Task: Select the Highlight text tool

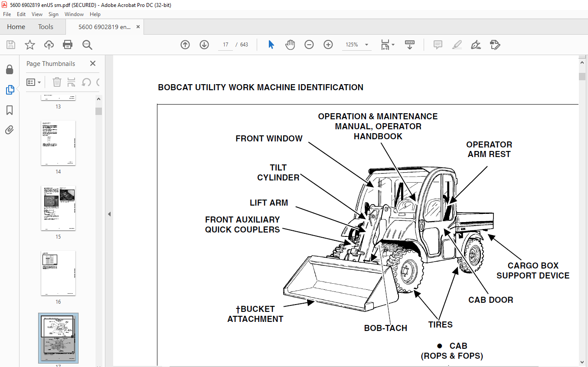Action: [457, 45]
